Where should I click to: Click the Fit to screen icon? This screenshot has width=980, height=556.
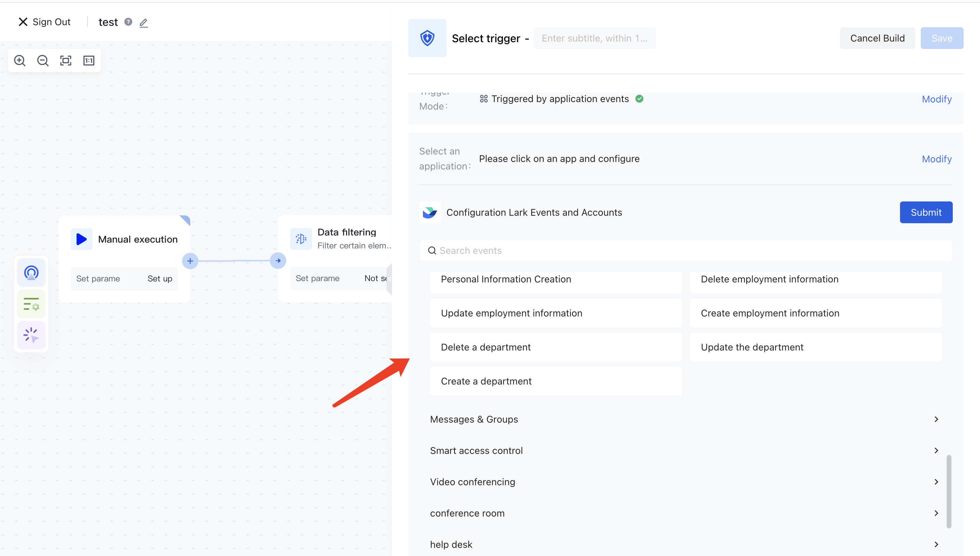65,60
